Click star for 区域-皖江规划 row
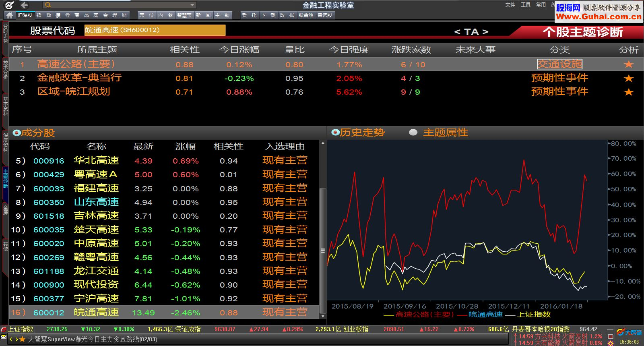Image resolution: width=644 pixels, height=346 pixels. 628,92
